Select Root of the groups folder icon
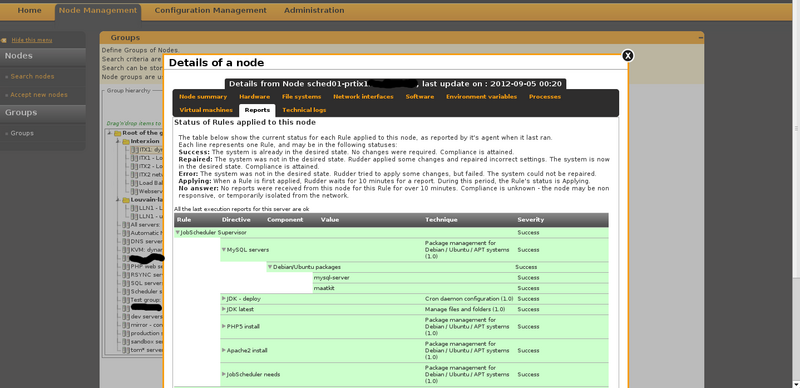The width and height of the screenshot is (800, 388). pos(117,133)
